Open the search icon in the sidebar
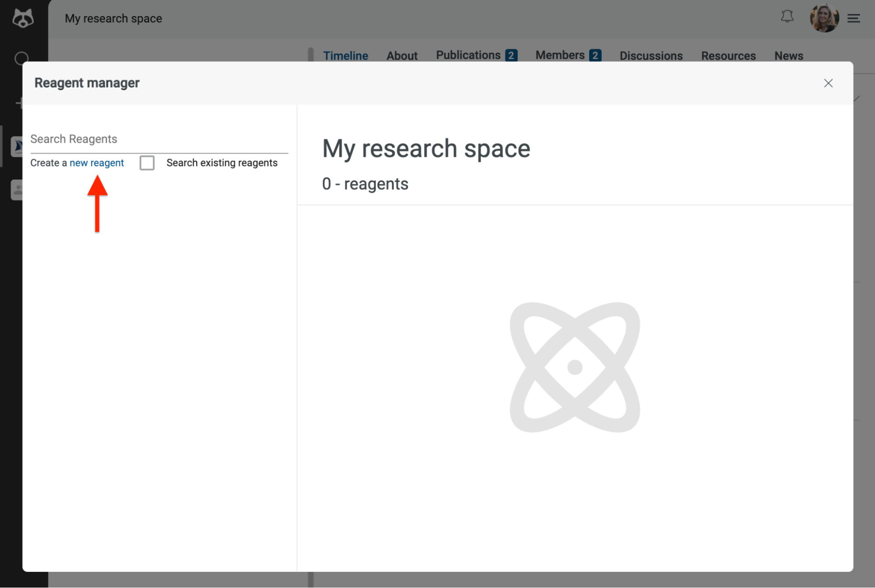The width and height of the screenshot is (875, 588). [21, 58]
